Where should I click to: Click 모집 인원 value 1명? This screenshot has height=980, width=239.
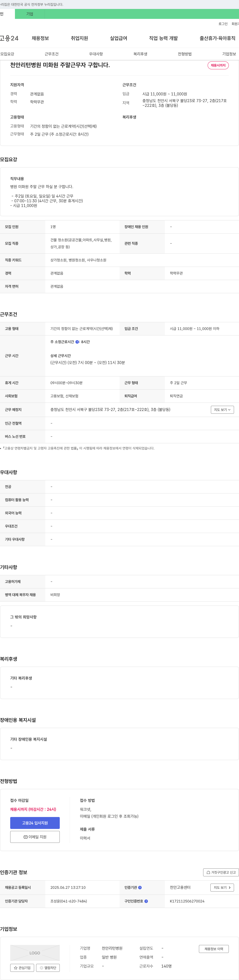[53, 227]
